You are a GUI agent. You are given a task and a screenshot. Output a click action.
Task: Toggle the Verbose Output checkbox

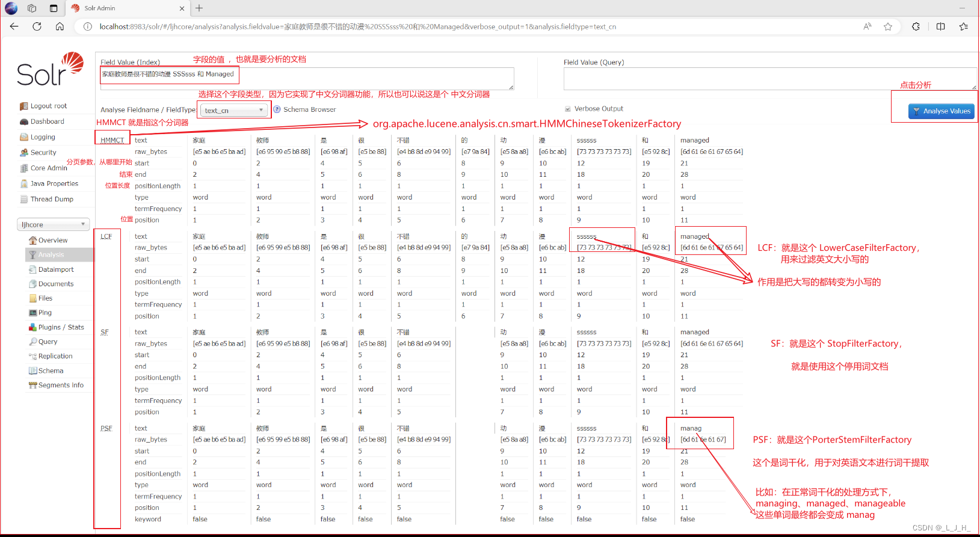pyautogui.click(x=568, y=109)
